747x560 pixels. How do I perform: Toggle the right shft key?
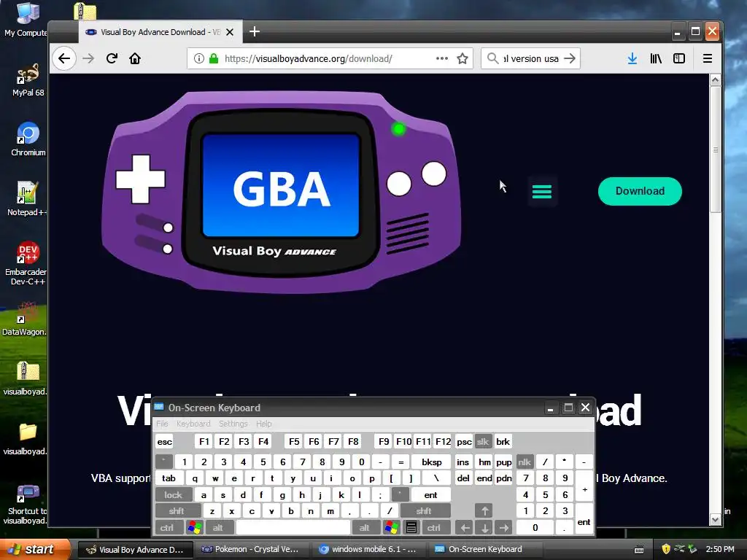point(424,511)
